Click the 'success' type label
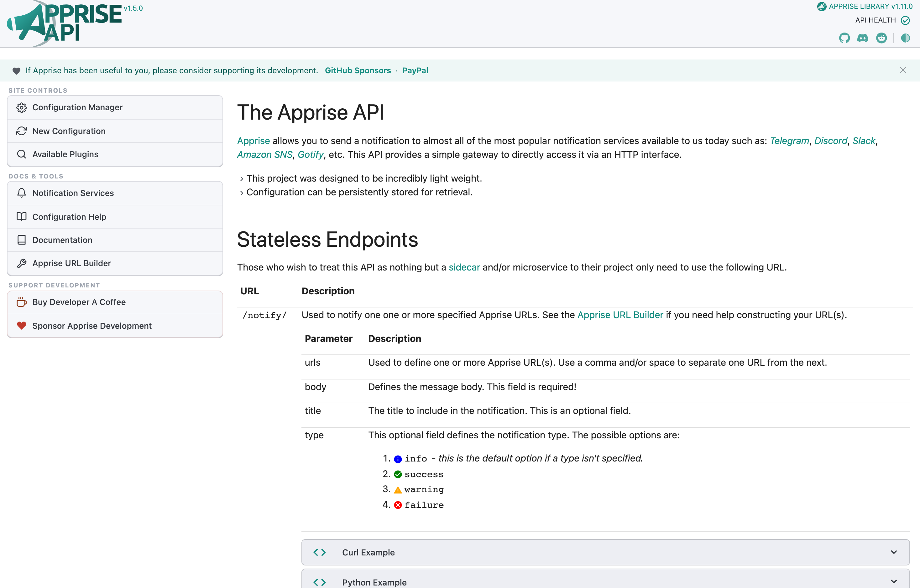 pyautogui.click(x=424, y=474)
